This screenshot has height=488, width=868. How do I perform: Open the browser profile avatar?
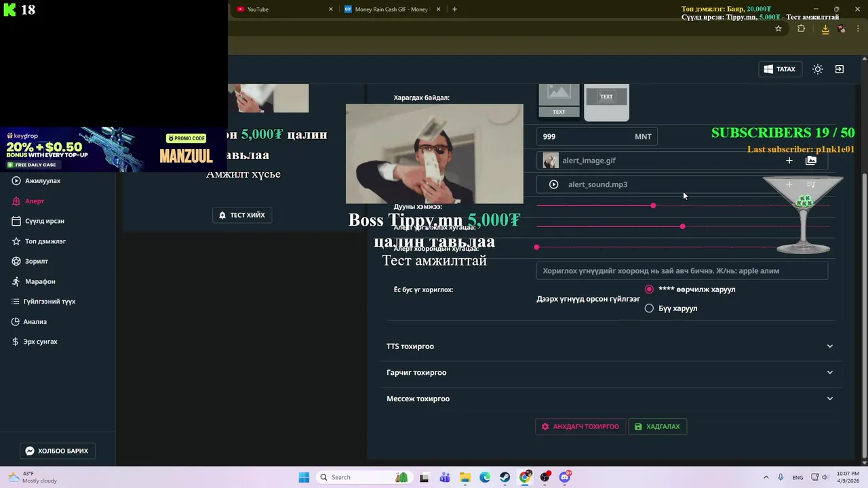[x=842, y=28]
